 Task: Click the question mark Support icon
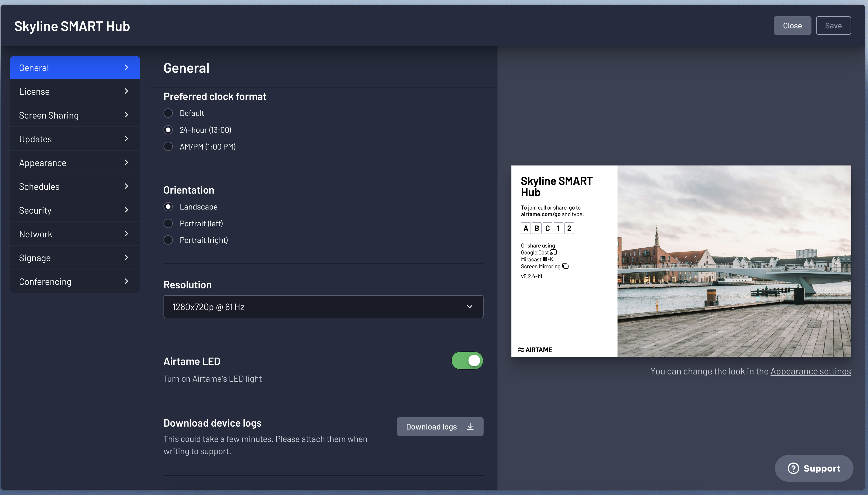pos(793,468)
